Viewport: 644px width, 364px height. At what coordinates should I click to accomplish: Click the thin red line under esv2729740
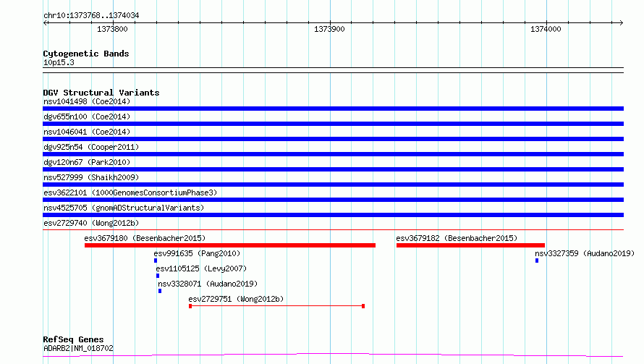tap(333, 230)
